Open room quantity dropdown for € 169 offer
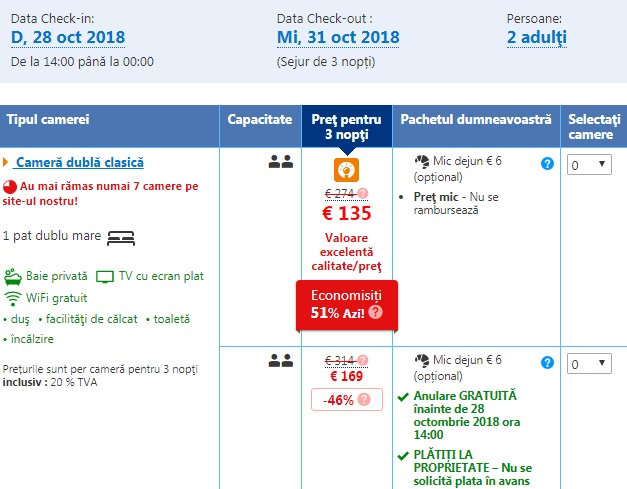The height and width of the screenshot is (489, 627). [589, 364]
